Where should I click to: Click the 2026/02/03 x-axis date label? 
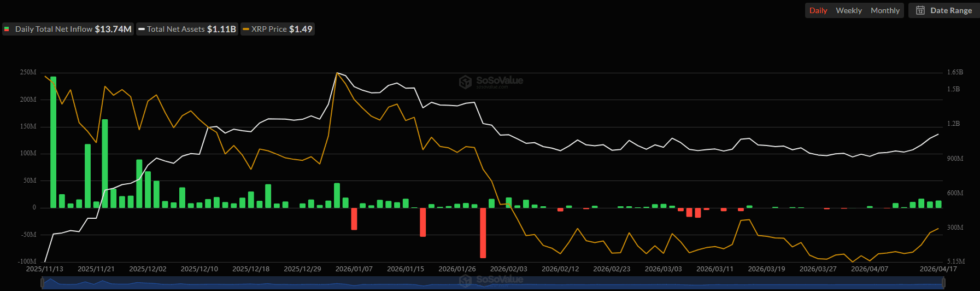[x=508, y=269]
